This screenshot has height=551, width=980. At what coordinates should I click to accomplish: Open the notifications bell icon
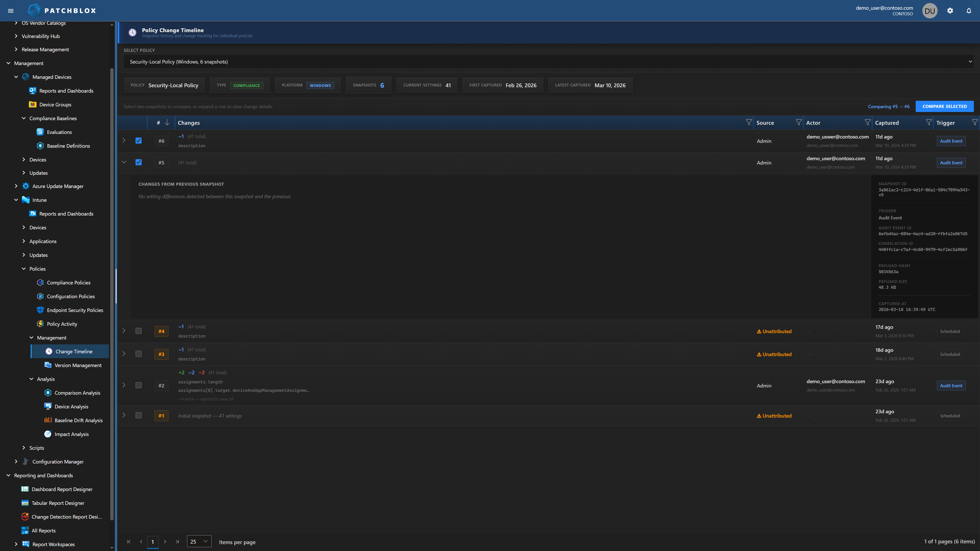click(x=969, y=11)
